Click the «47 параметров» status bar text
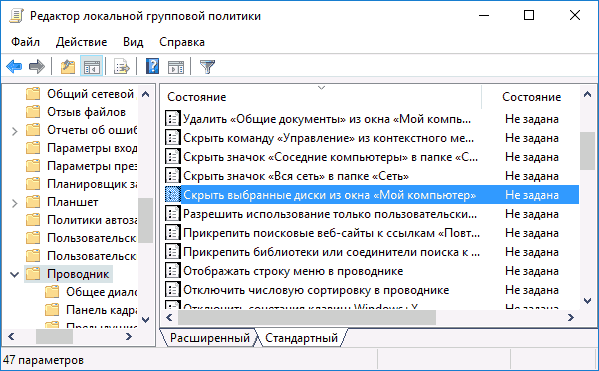The image size is (599, 371). (43, 360)
